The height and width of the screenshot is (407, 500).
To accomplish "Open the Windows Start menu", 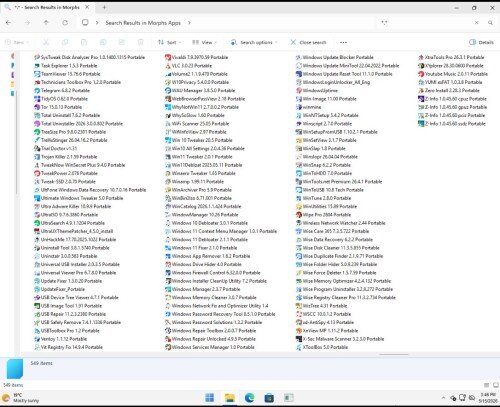I will tap(210, 398).
